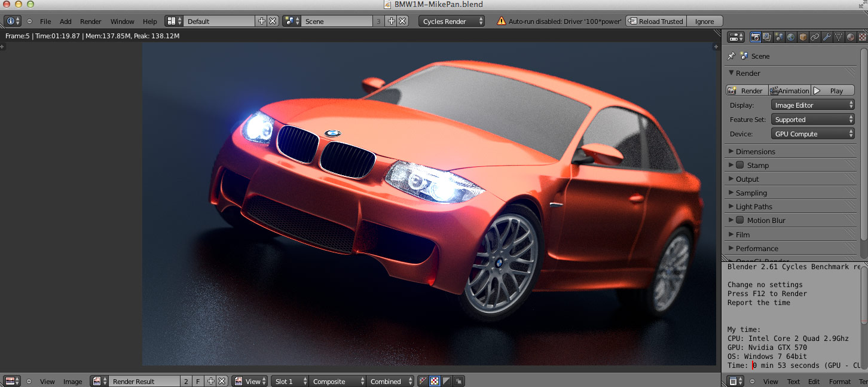Open the Modifiers wrench tab
The height and width of the screenshot is (387, 868).
[827, 37]
